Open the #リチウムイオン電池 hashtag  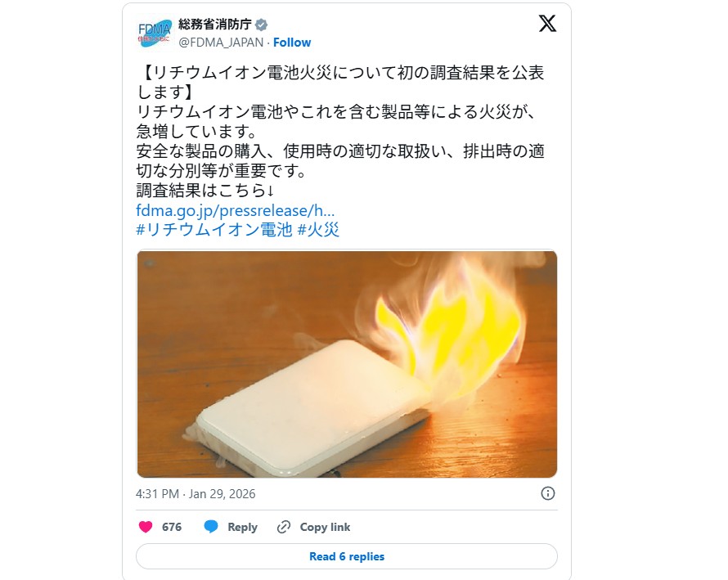click(x=214, y=230)
